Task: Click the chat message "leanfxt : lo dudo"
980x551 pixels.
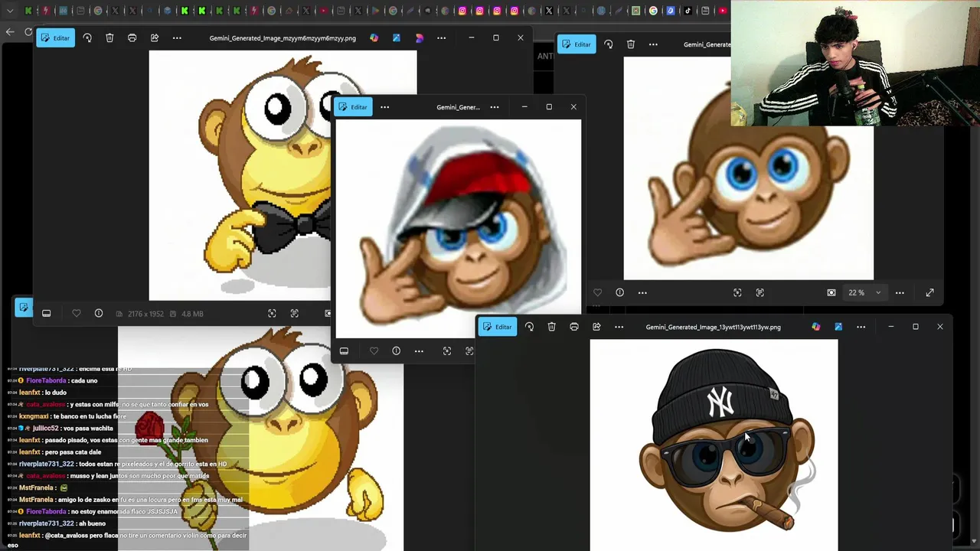Action: click(x=43, y=393)
